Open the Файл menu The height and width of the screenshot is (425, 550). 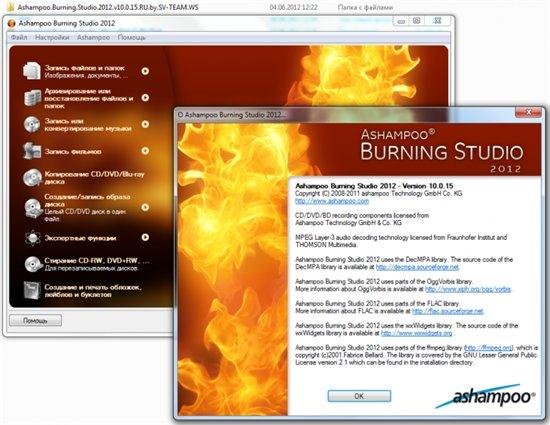pos(19,37)
